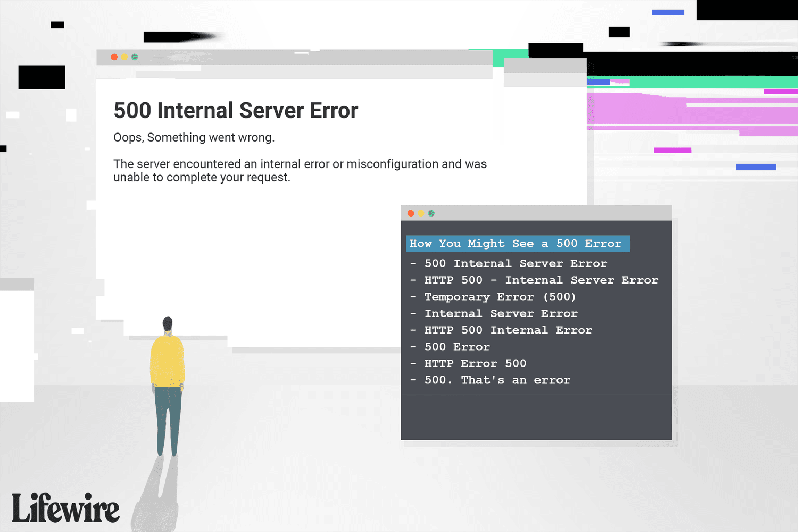The image size is (798, 532).
Task: Click the red close dot on the dark list window
Action: coord(411,213)
